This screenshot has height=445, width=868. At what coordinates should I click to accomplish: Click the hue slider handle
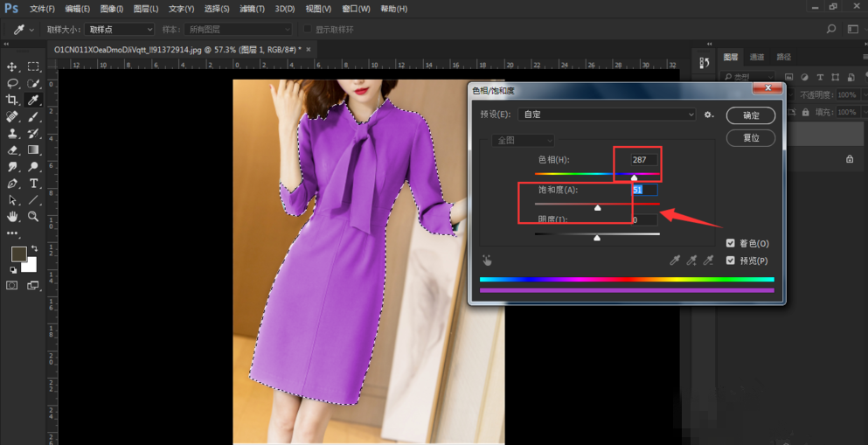point(635,177)
